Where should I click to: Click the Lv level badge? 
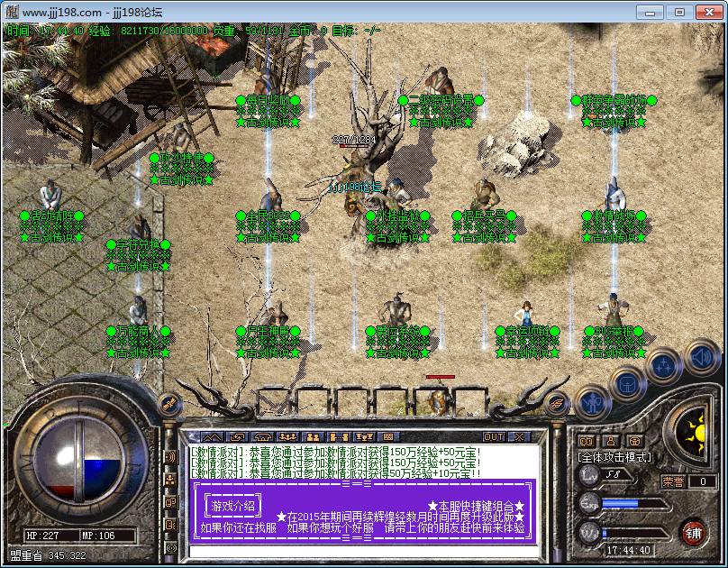[588, 475]
